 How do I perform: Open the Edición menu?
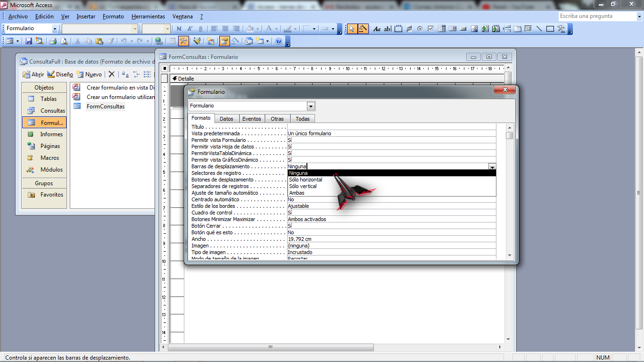pyautogui.click(x=44, y=16)
